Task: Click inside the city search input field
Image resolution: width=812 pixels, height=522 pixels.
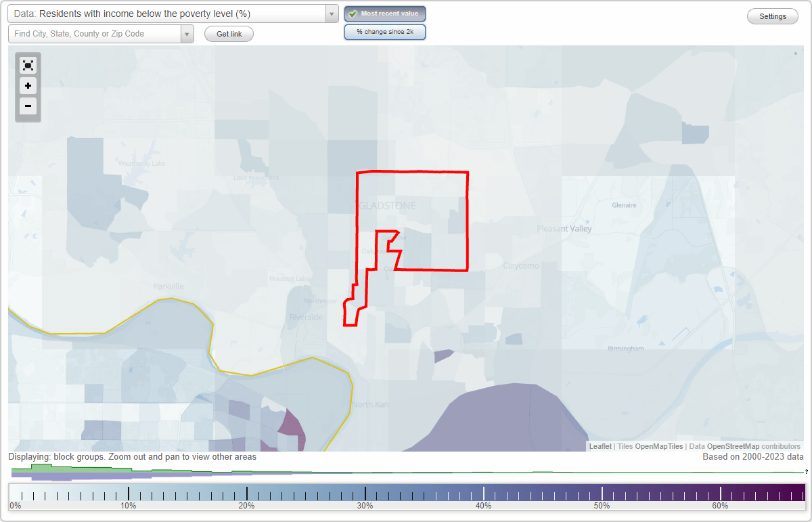Action: (95, 33)
